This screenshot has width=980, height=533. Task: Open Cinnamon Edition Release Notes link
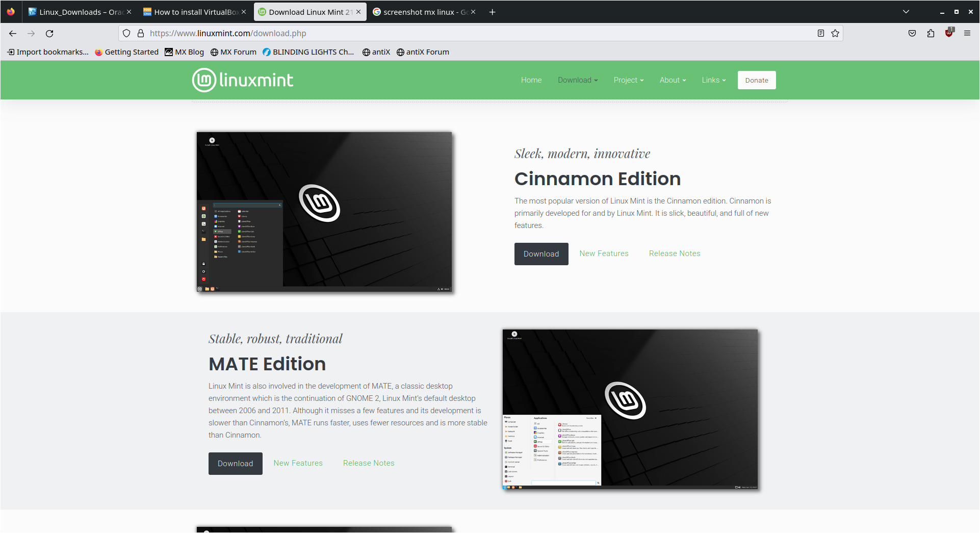tap(675, 253)
